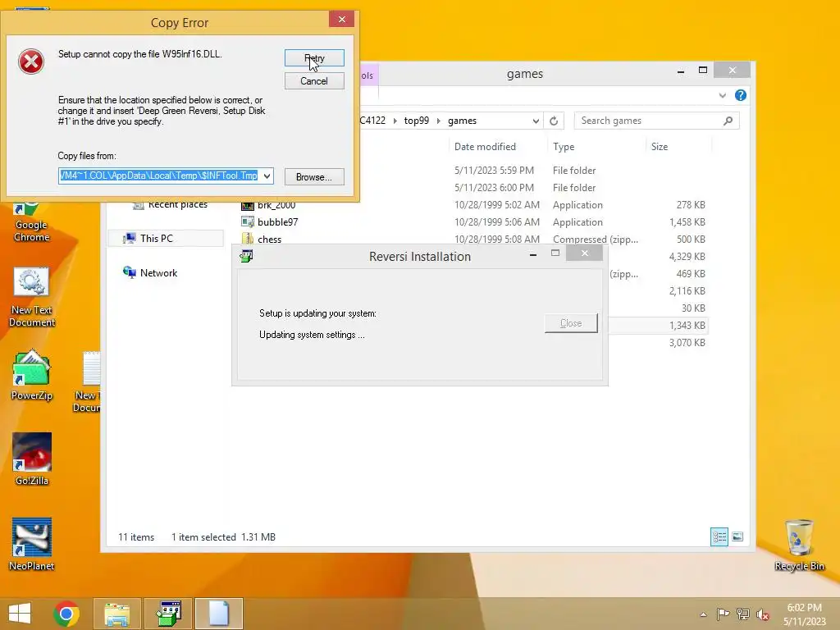This screenshot has height=630, width=840.
Task: Click the This PC computer icon
Action: pos(129,239)
